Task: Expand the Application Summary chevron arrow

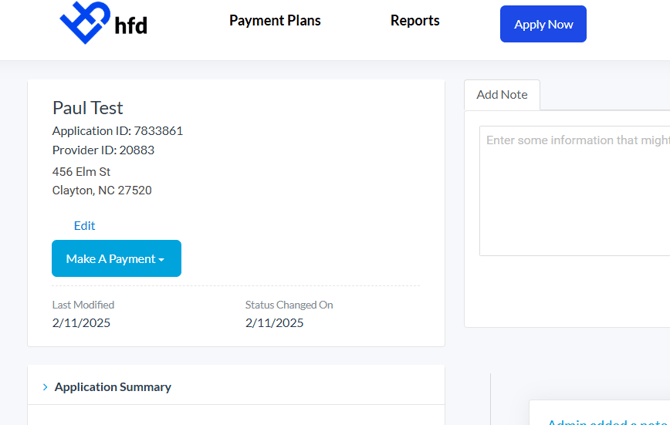Action: point(45,387)
